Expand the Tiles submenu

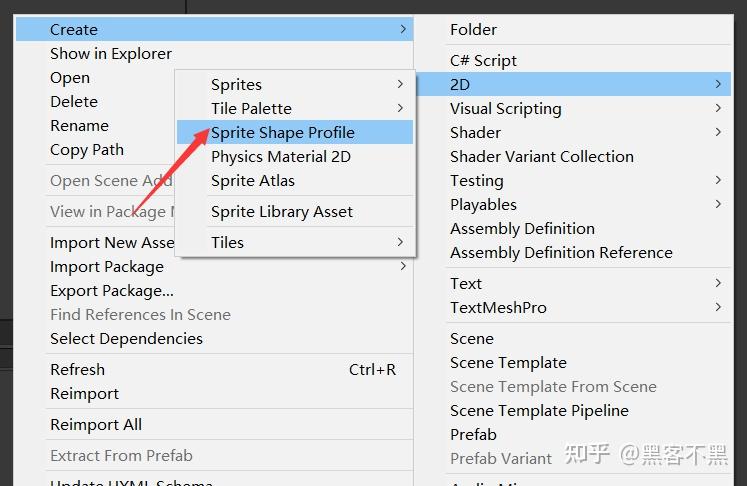(228, 242)
